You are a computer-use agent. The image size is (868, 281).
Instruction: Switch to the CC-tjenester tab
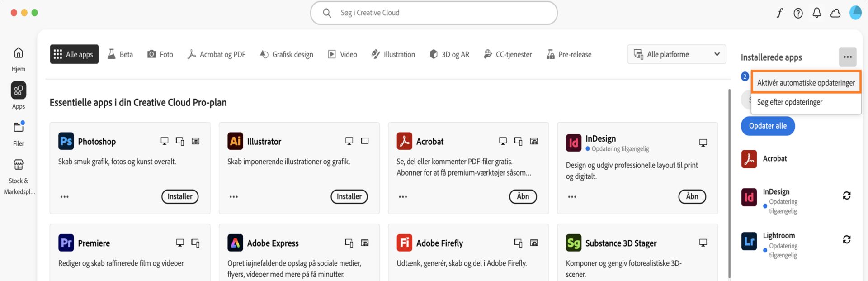point(507,54)
